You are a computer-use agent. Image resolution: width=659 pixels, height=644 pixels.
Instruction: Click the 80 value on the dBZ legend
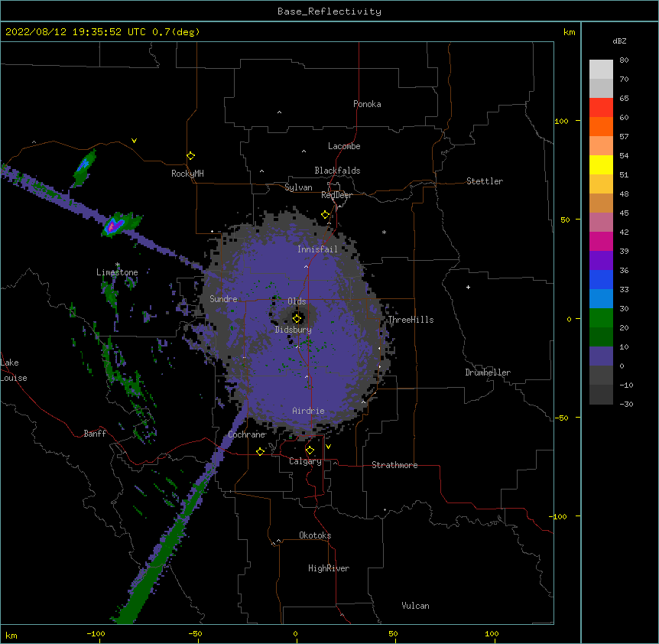pos(624,60)
